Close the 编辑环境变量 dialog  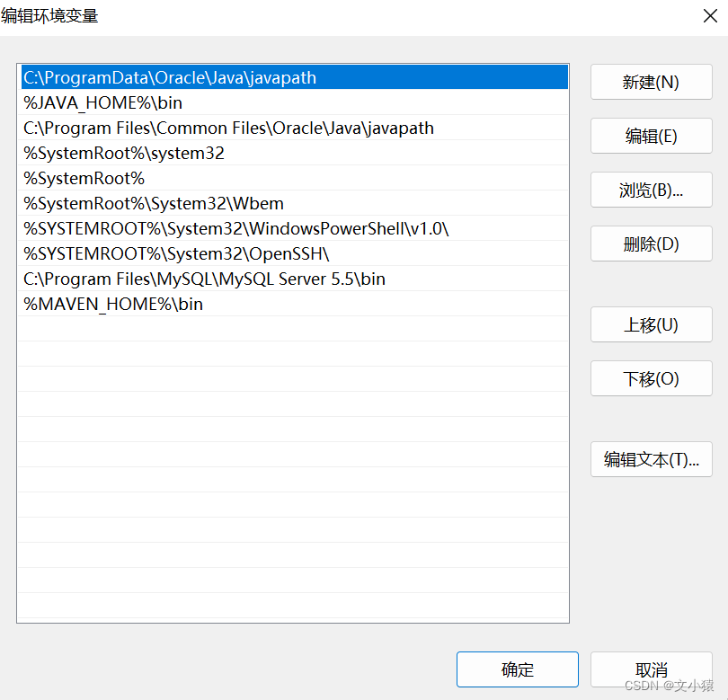(710, 16)
